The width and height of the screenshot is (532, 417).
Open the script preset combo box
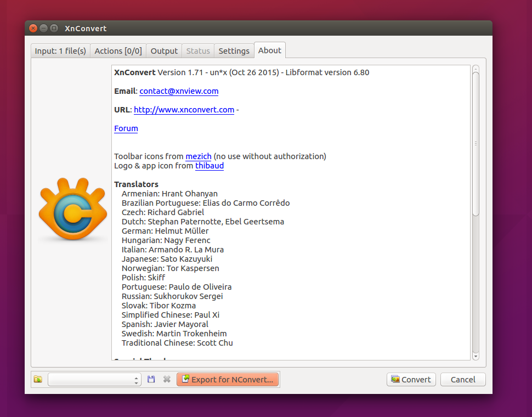pos(95,379)
